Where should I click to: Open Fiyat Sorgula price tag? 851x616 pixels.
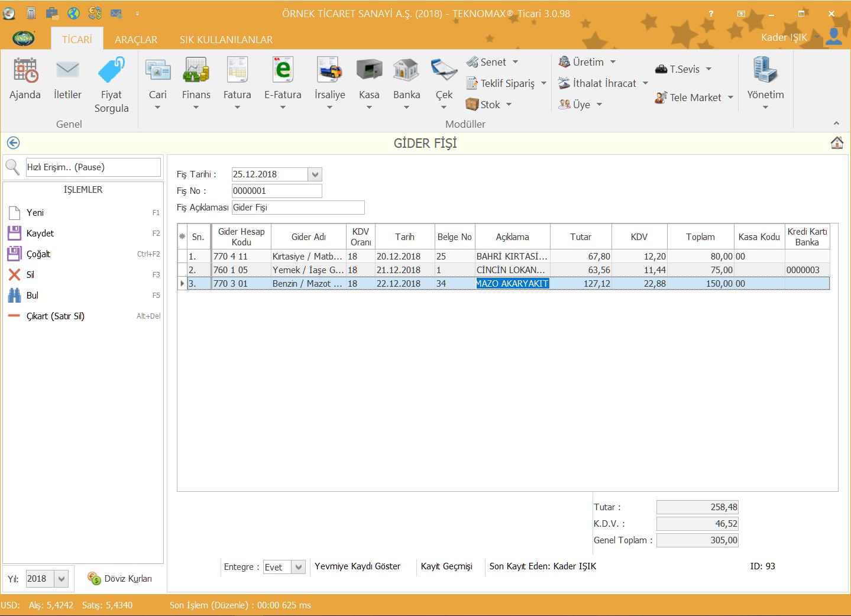click(111, 71)
